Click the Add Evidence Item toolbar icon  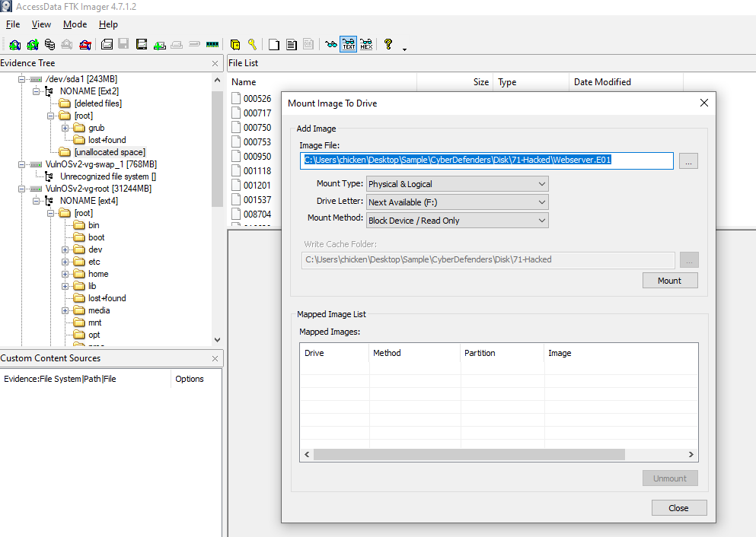point(14,45)
